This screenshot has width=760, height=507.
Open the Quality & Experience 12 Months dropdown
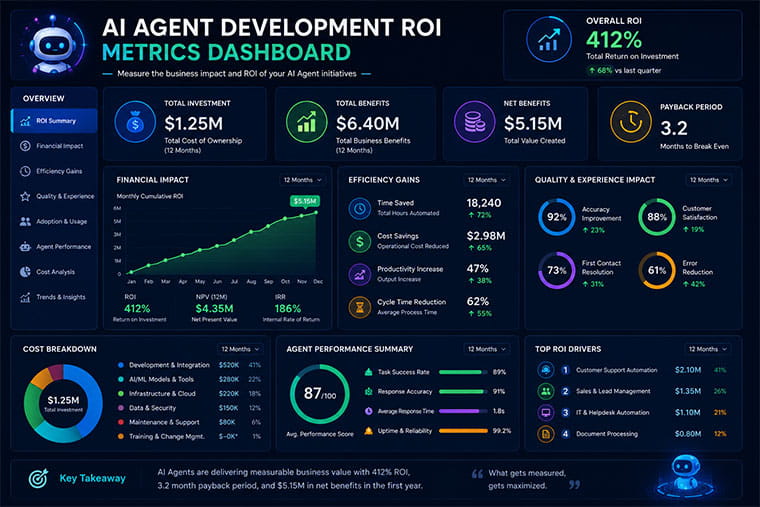pyautogui.click(x=709, y=180)
